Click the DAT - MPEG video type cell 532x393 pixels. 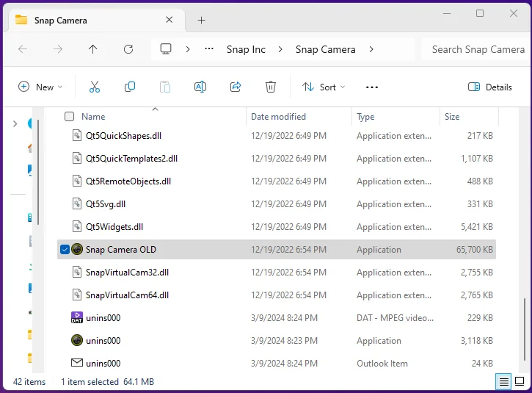[395, 318]
